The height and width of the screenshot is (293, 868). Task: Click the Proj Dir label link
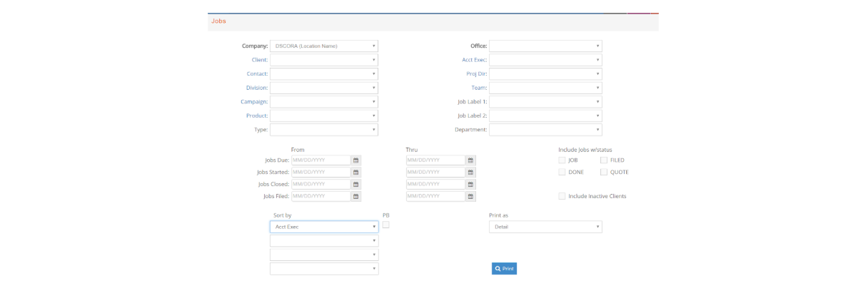(476, 74)
